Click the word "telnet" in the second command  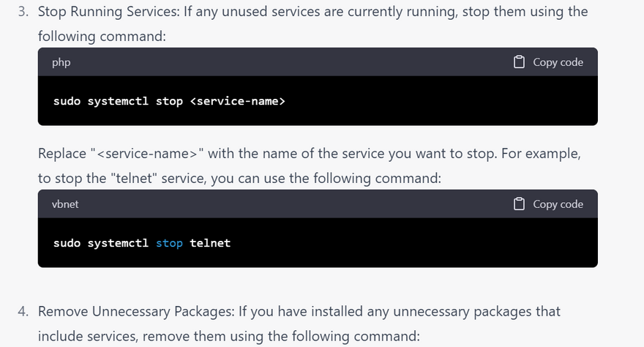click(x=210, y=243)
